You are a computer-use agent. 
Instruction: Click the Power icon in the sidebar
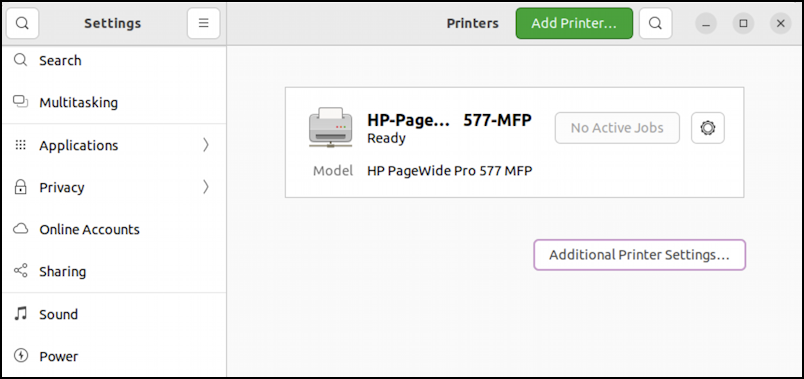point(21,355)
